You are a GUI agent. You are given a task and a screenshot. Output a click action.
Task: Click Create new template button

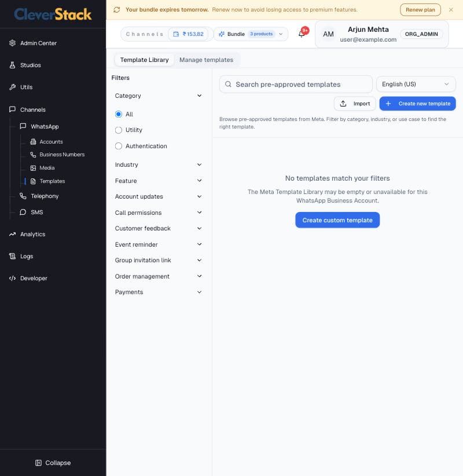click(x=417, y=104)
